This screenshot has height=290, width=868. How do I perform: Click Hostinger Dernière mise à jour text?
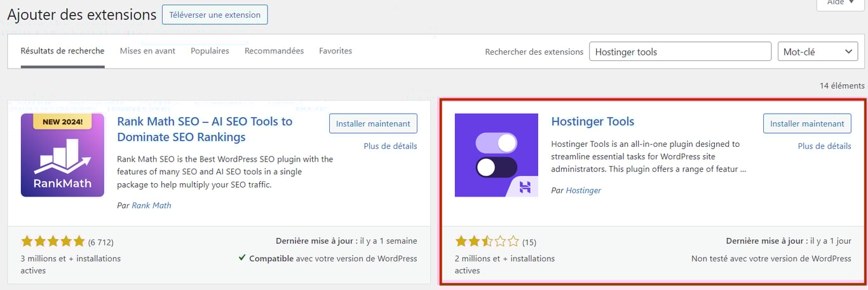789,242
